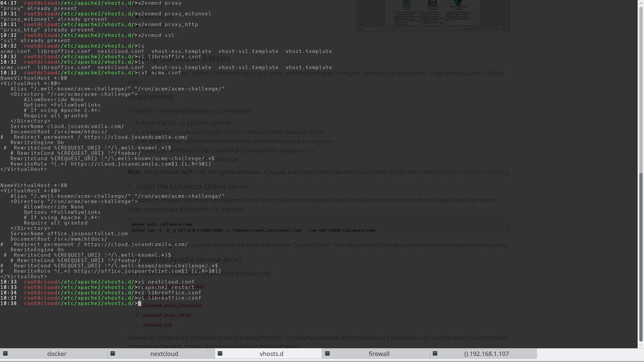Screen dimensions: 644x362
Task: Click the vertical scrollbar thumb of the terminal
Action: coord(640,257)
